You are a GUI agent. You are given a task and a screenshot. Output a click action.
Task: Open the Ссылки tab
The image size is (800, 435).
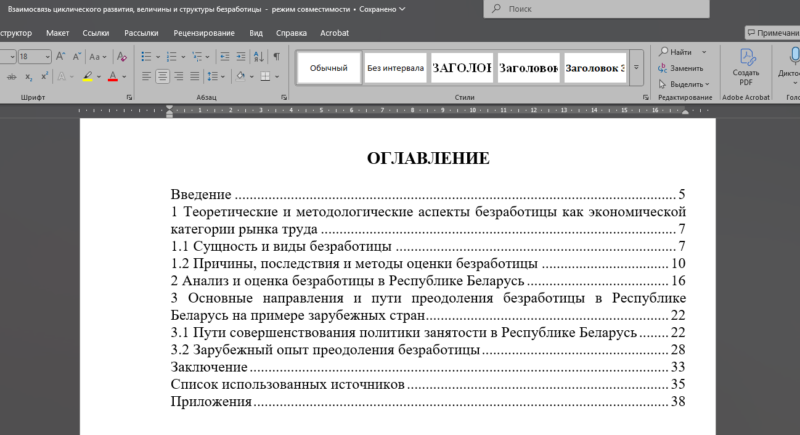(x=96, y=33)
